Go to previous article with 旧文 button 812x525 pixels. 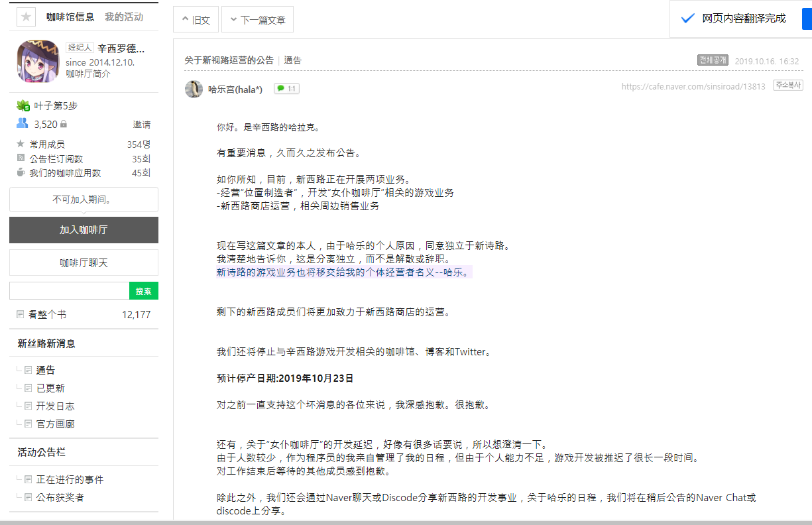click(195, 20)
